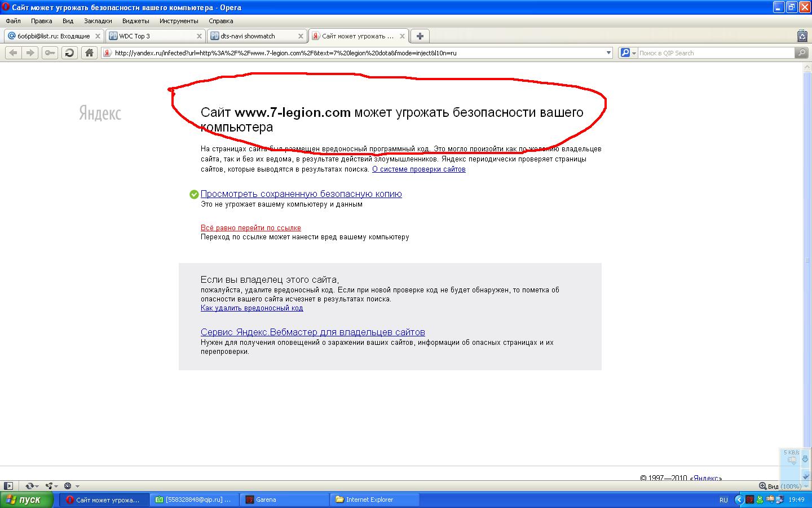Close the 6o6pbi@list.ru inbox tab
Viewport: 812px width, 508px height.
coord(98,36)
